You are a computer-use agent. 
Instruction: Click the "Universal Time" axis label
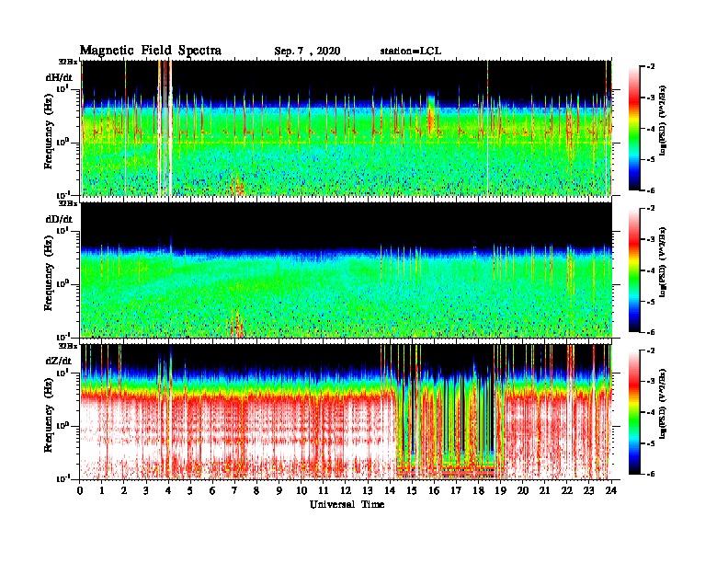coord(347,504)
